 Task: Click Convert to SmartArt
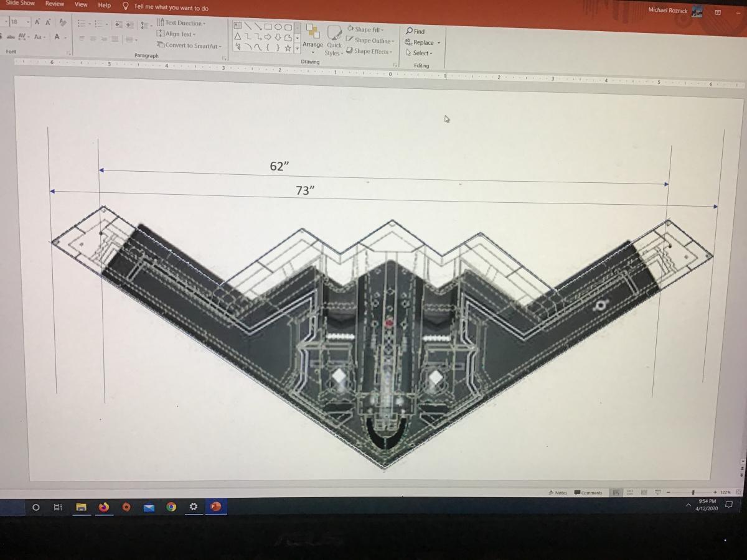tap(189, 45)
